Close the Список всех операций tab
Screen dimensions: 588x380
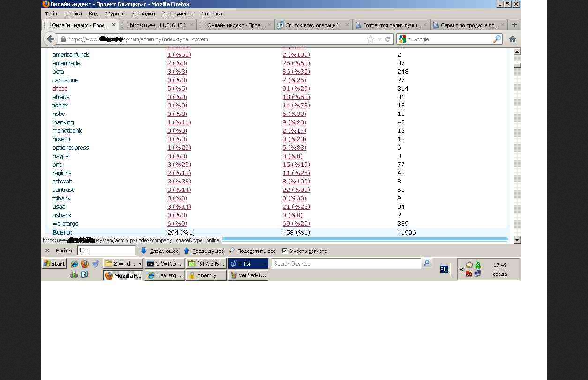[x=347, y=25]
